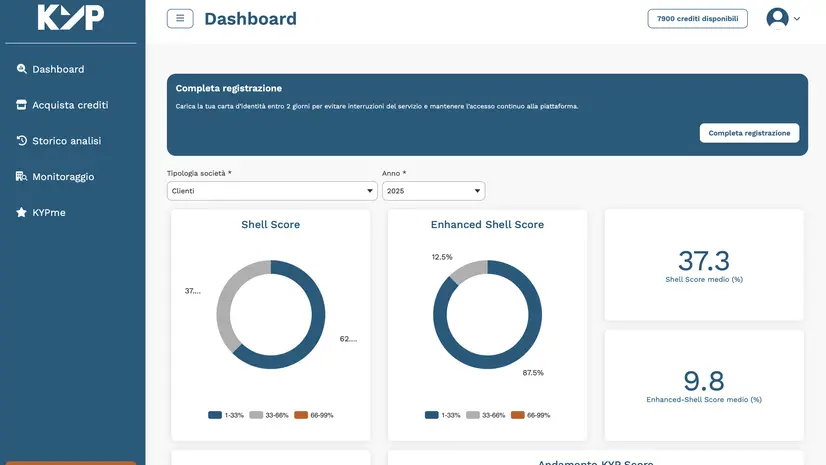Click the Shell Score medio (%) label
This screenshot has width=826, height=465.
pos(704,280)
